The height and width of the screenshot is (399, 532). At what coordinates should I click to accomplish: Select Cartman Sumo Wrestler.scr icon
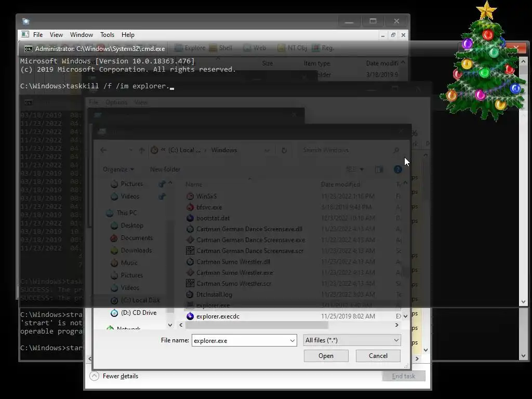[x=190, y=283]
